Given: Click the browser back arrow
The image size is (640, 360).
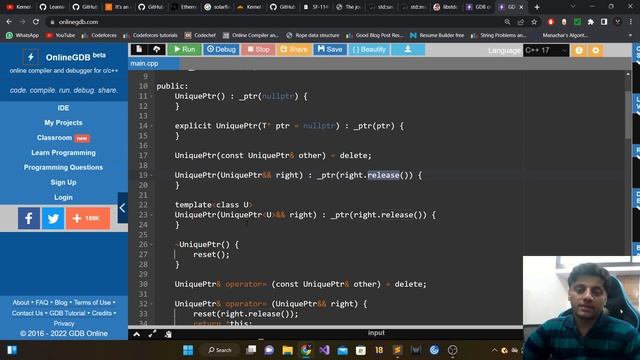Looking at the screenshot, I should coord(9,22).
